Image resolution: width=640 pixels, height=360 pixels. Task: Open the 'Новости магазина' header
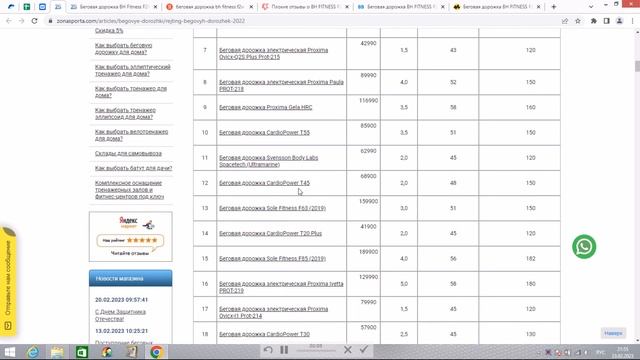pos(131,278)
